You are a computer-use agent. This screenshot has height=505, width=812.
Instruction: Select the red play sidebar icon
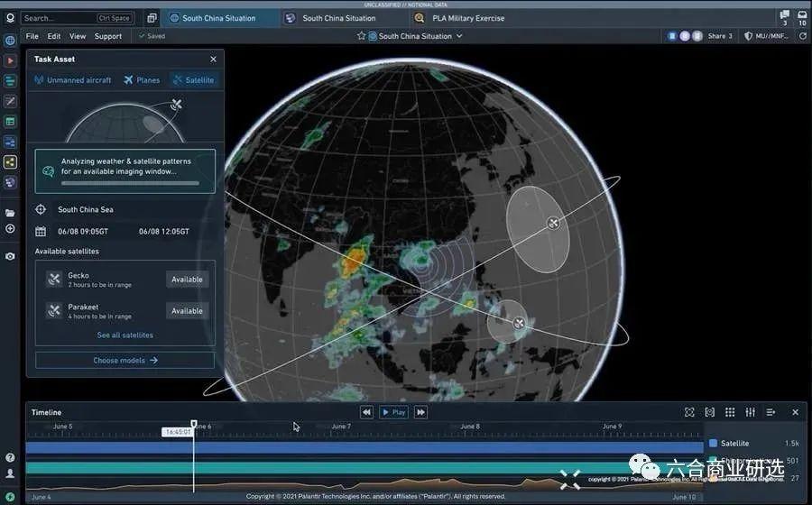click(10, 60)
